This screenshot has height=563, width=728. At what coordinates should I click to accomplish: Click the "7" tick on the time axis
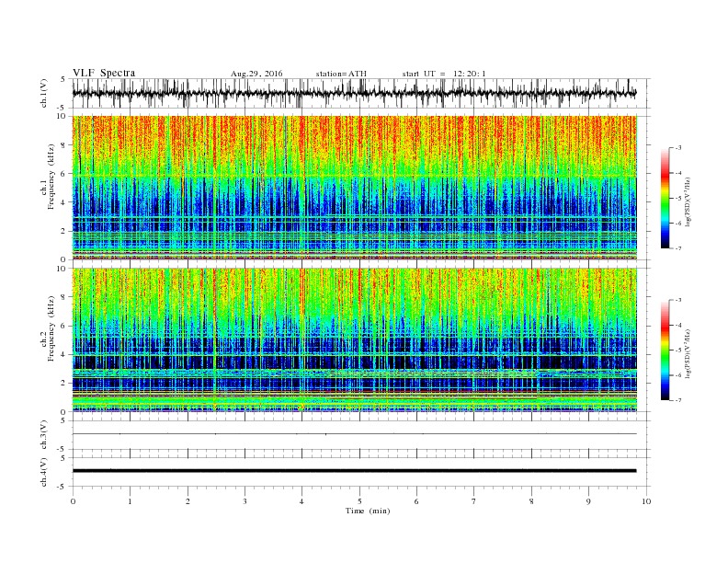pyautogui.click(x=474, y=501)
